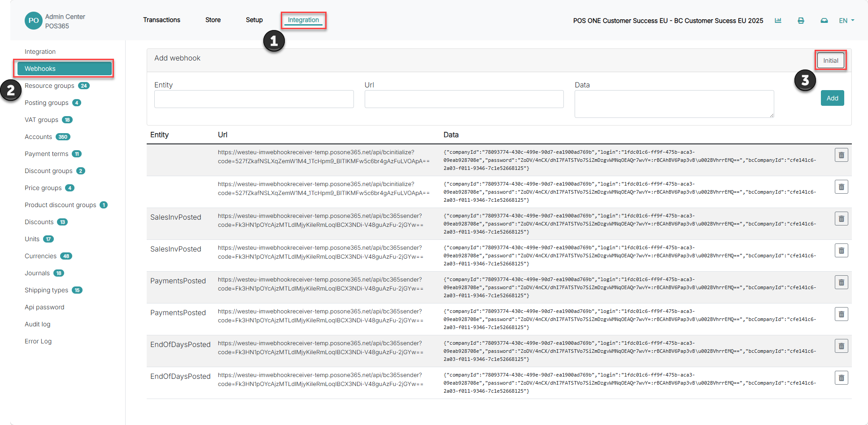Open Error Log in sidebar
This screenshot has height=425, width=868.
tap(38, 341)
